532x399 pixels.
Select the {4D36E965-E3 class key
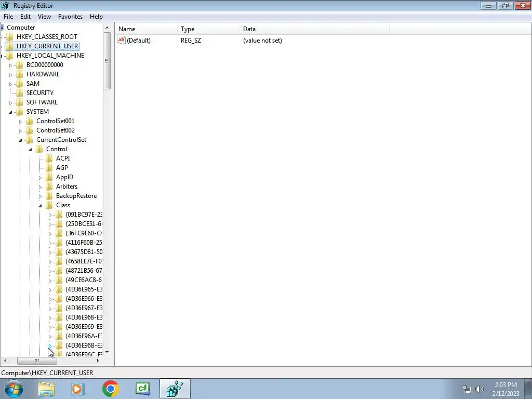point(84,289)
